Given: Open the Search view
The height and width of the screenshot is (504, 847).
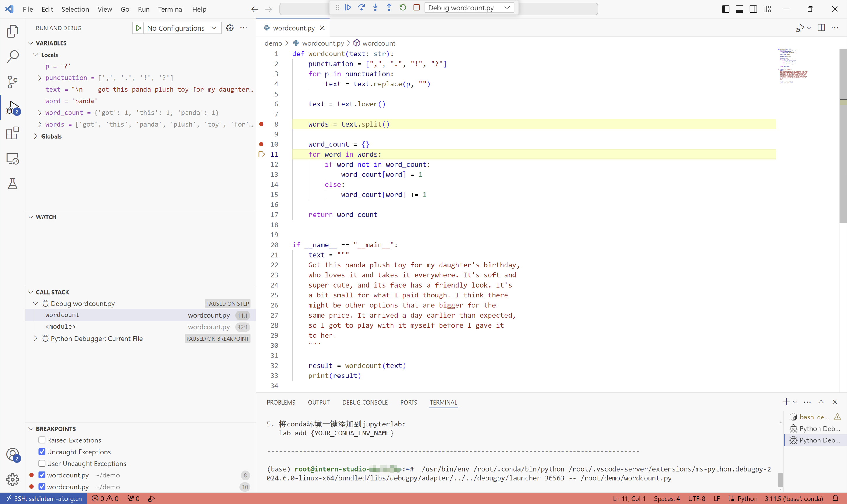Looking at the screenshot, I should (13, 57).
